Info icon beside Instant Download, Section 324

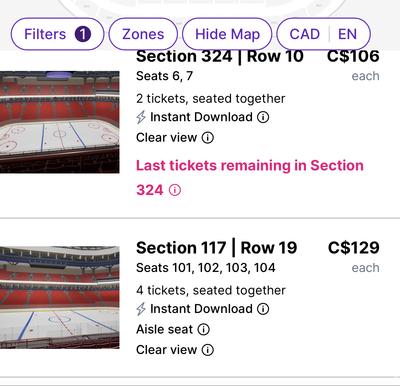[263, 117]
